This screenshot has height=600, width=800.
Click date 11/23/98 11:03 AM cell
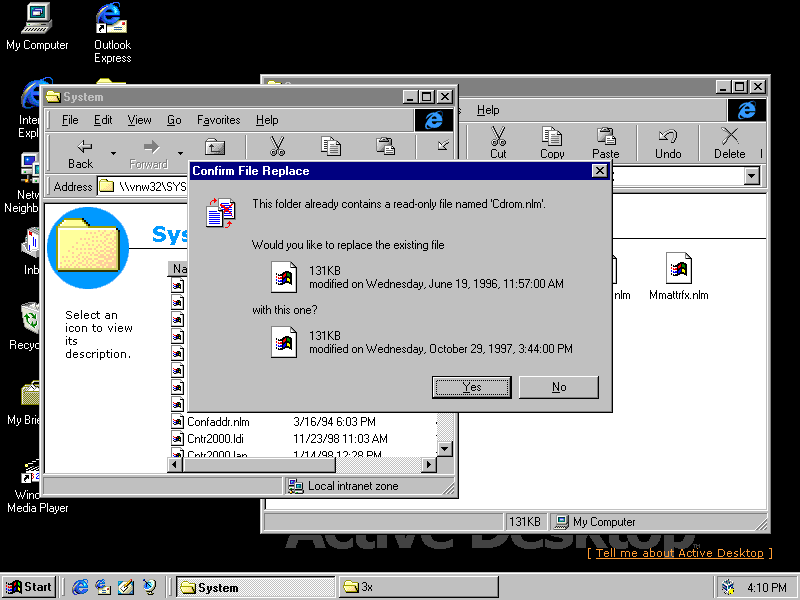point(340,439)
